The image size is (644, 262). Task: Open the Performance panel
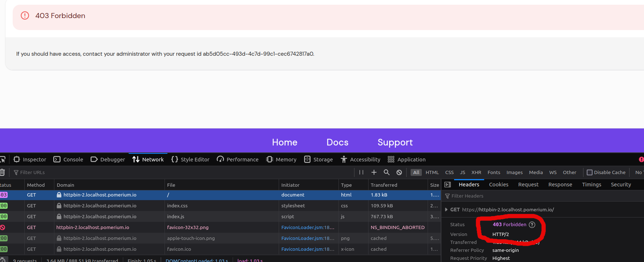(x=238, y=159)
